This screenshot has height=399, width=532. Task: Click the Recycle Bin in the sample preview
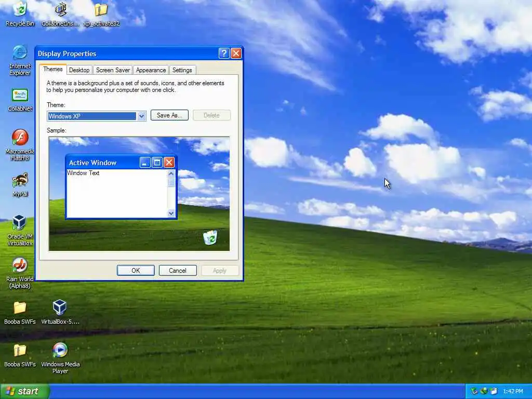click(x=210, y=237)
